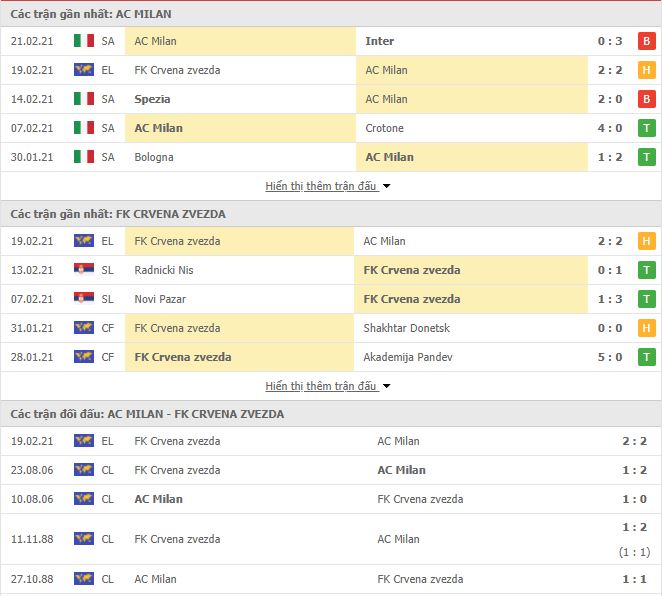Click world map icon on 31.01.21 CF row
This screenshot has height=596, width=662.
click(x=84, y=328)
